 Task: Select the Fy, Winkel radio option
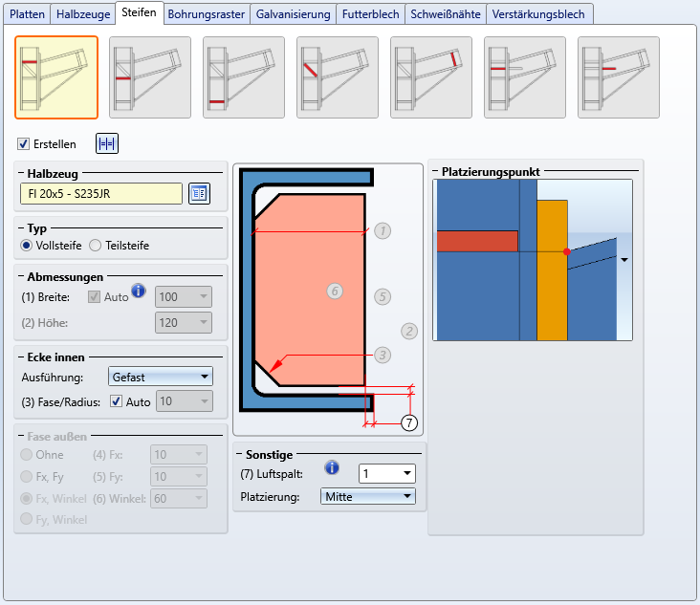point(27,519)
